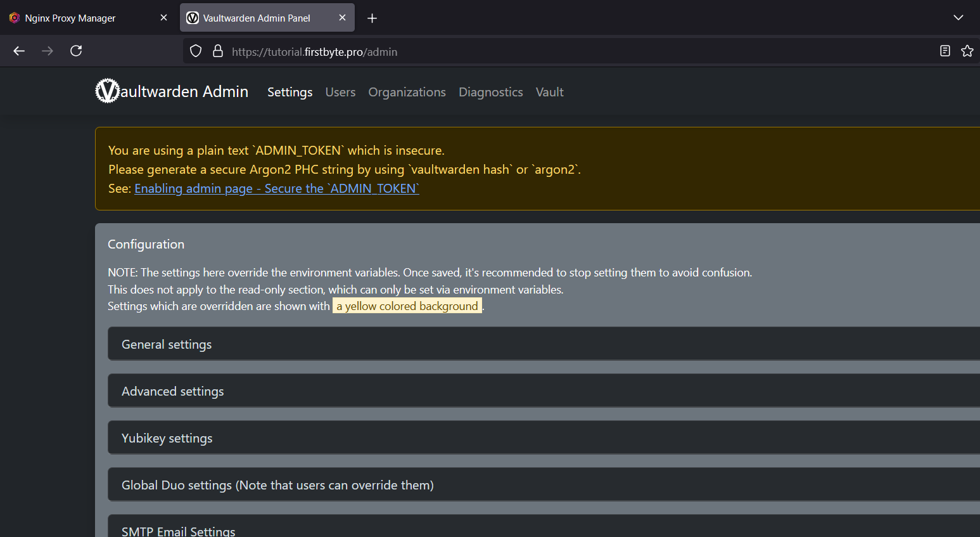Open the tracking protection shield icon
This screenshot has height=537, width=980.
point(195,51)
